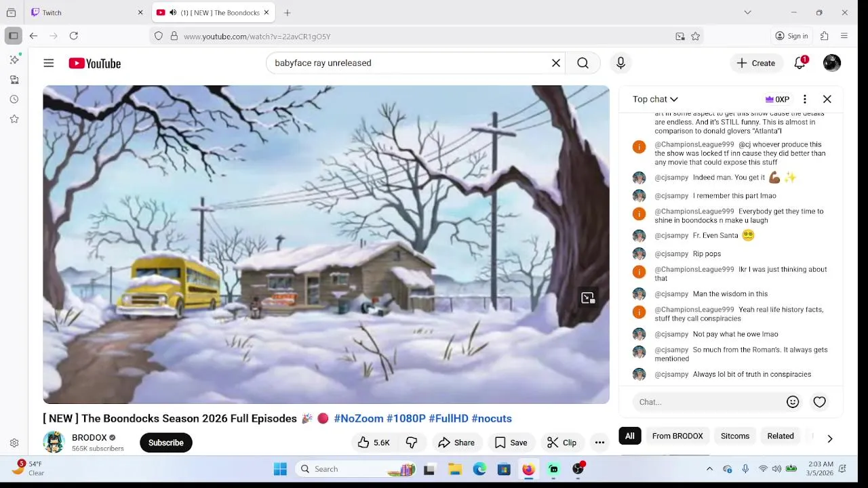Open sidebar settings gear
The image size is (868, 488).
point(14,443)
